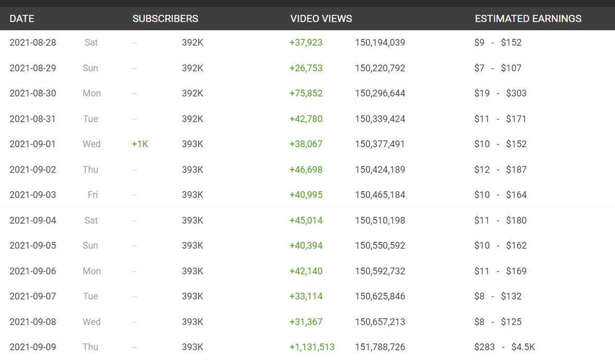
Task: Select the 2021-09-09 date cell
Action: click(x=33, y=347)
